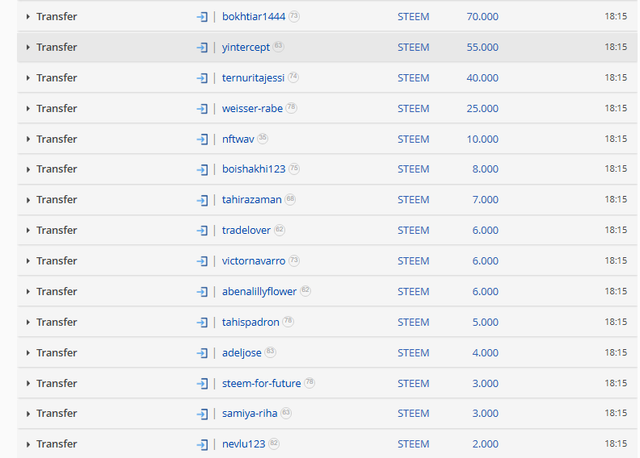
Task: Click incoming transfer icon beside yintercept
Action: coord(202,47)
